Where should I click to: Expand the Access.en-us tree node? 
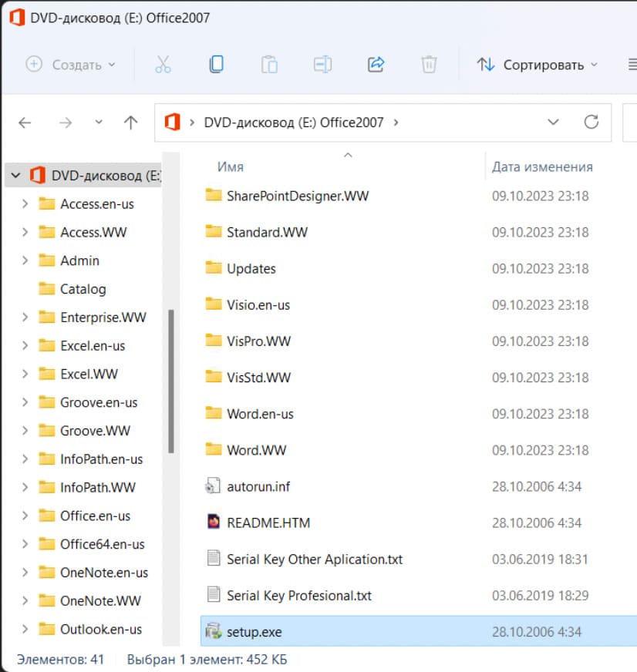coord(25,204)
